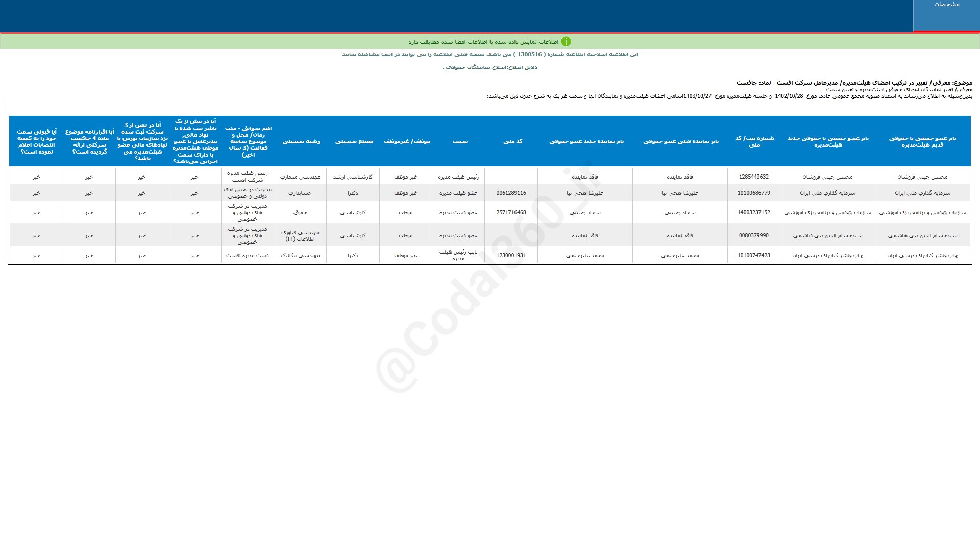This screenshot has height=551, width=980.
Task: Select national code 1230001931 cell
Action: [x=511, y=255]
